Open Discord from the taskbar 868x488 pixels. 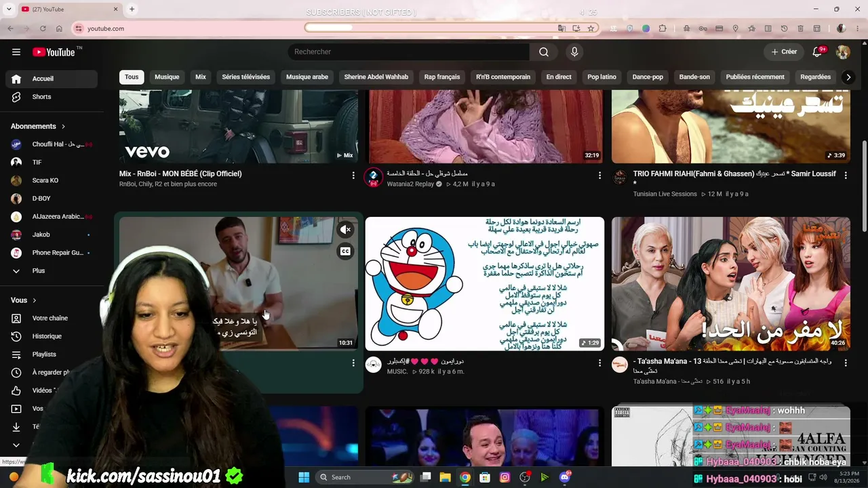[x=565, y=477]
